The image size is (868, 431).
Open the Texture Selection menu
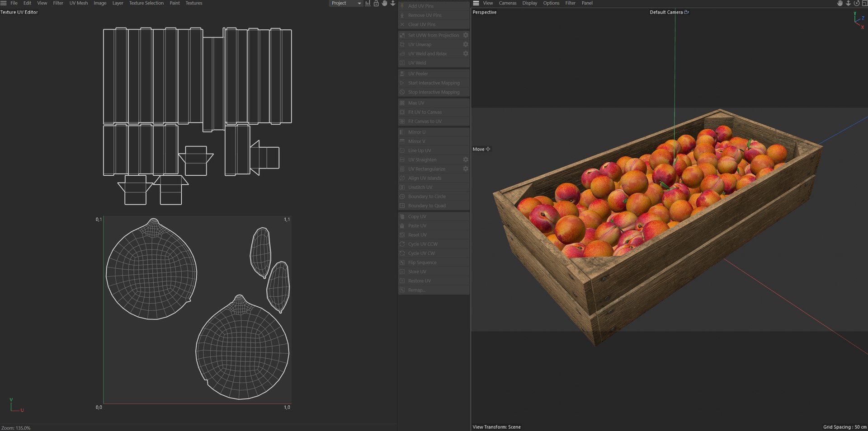146,3
